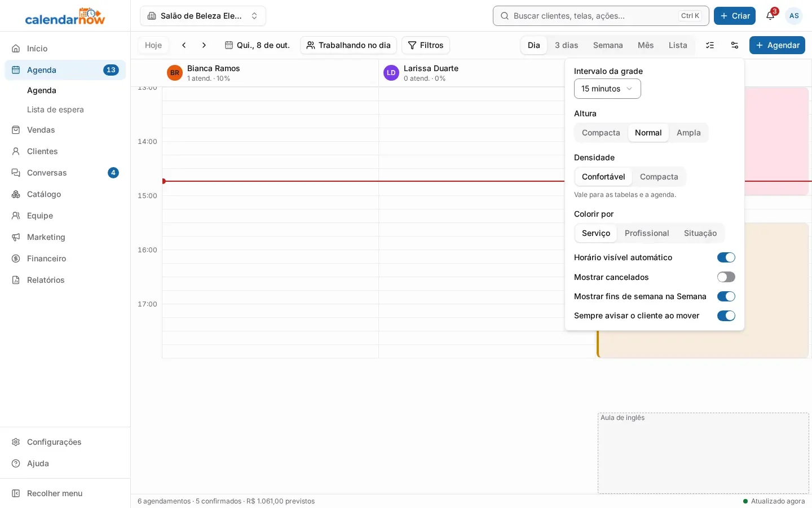Image resolution: width=812 pixels, height=508 pixels.
Task: Open the agenda checklist view icon
Action: point(710,45)
